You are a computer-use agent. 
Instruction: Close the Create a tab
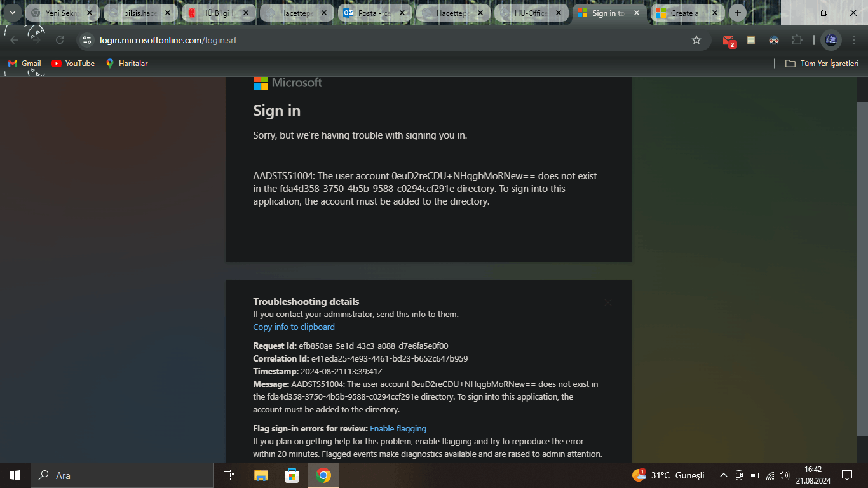(x=715, y=13)
